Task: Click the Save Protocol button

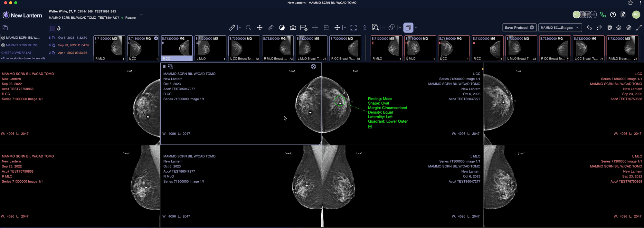Action: point(519,28)
